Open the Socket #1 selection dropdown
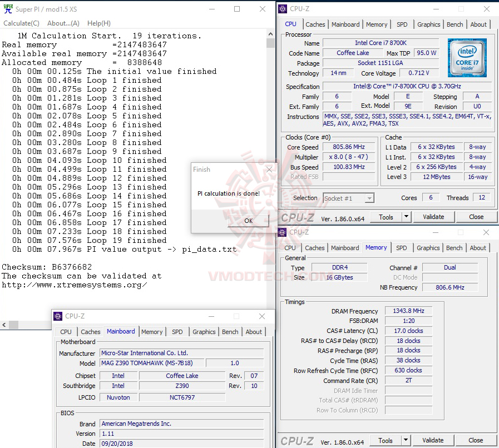 point(369,197)
